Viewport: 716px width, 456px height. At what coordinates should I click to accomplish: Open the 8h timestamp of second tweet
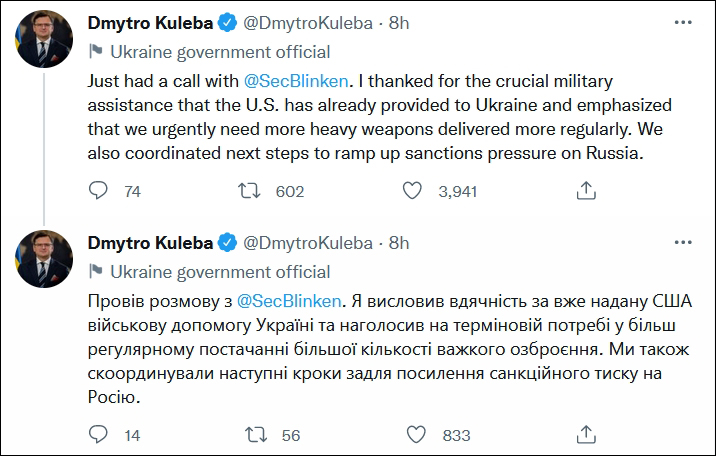399,243
